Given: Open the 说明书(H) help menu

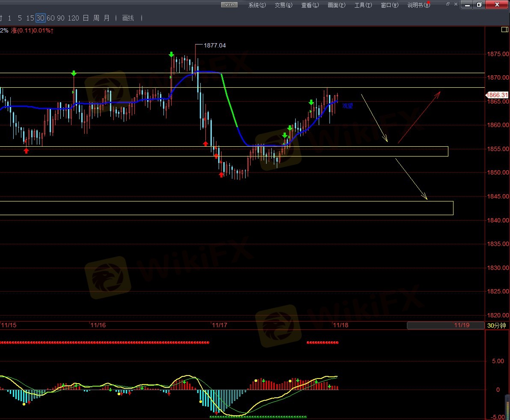Looking at the screenshot, I should coord(418,5).
